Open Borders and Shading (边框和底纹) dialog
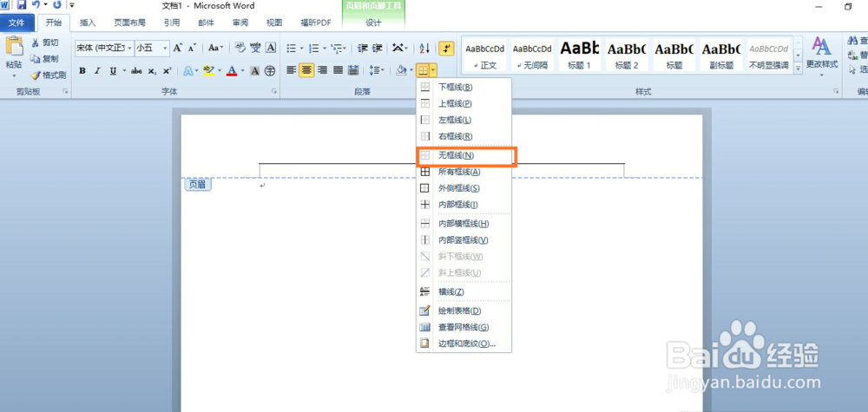Screen dimensions: 868x412 point(464,343)
